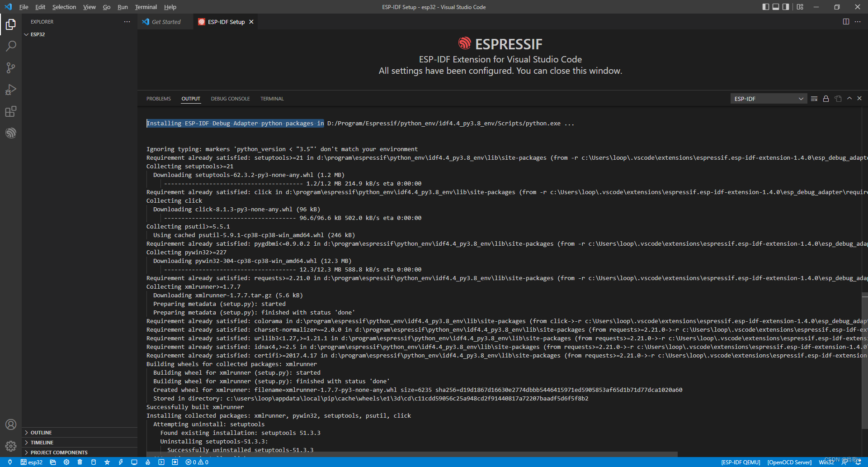Click the build project cylinder icon
This screenshot has height=467, width=868.
pyautogui.click(x=94, y=462)
